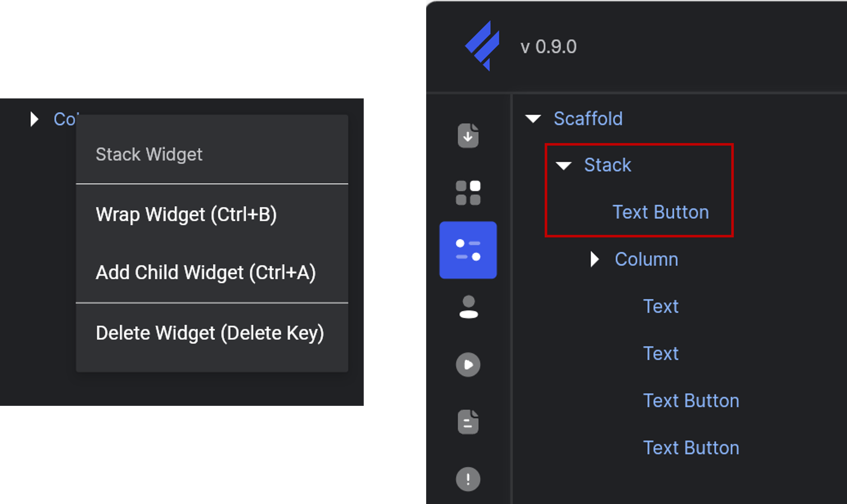The image size is (847, 504).
Task: Select Text Button under Stack
Action: coord(660,212)
